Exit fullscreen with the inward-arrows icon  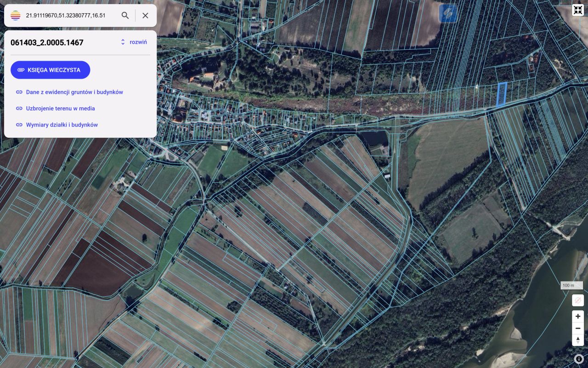pyautogui.click(x=578, y=10)
